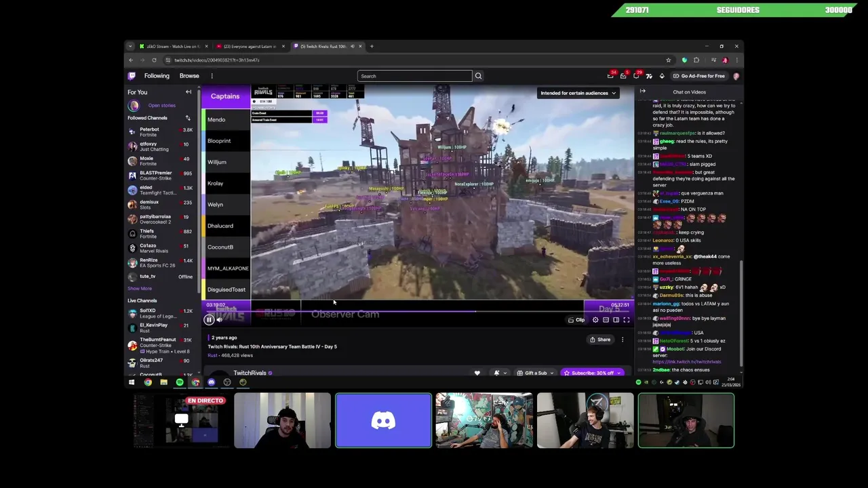Bookmark this page with star icon

(668, 60)
